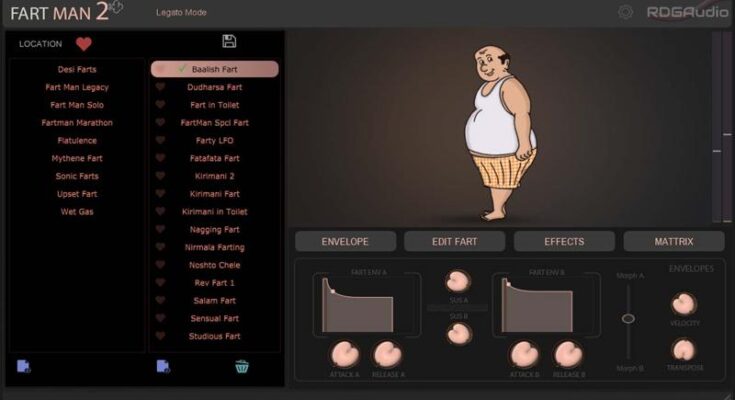This screenshot has width=735, height=400.
Task: Toggle favorite heart for Dudharsa Fart
Action: click(x=160, y=87)
